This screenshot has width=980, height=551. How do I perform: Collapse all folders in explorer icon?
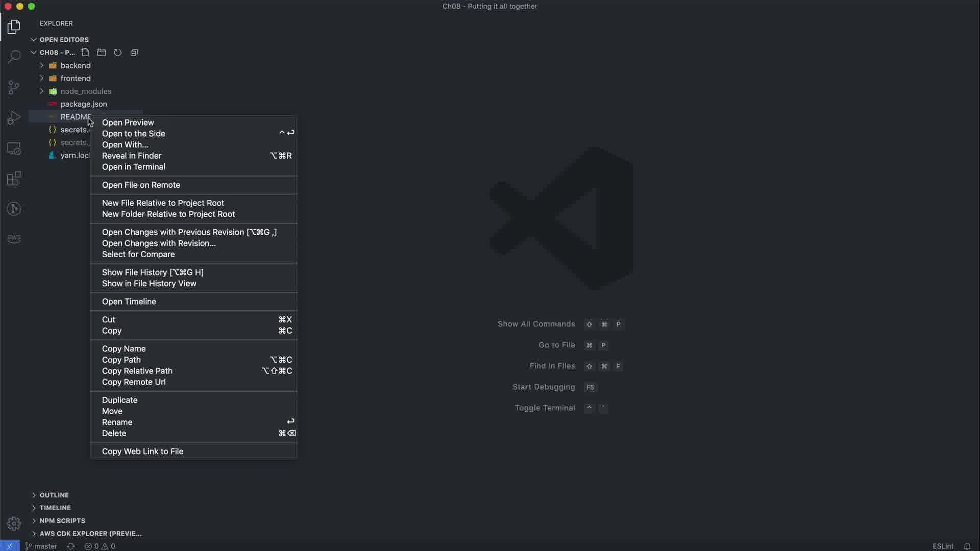click(x=134, y=53)
